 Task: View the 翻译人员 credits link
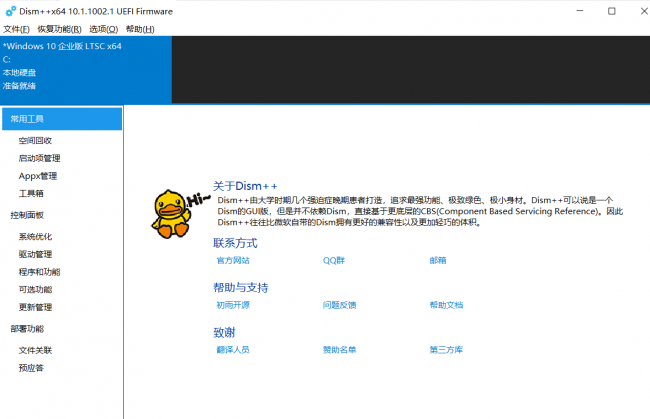(x=233, y=350)
